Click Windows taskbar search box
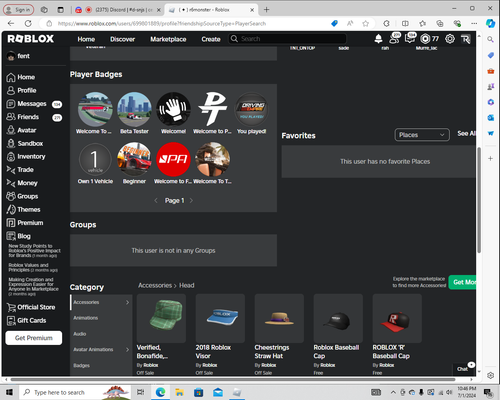 tap(74, 392)
